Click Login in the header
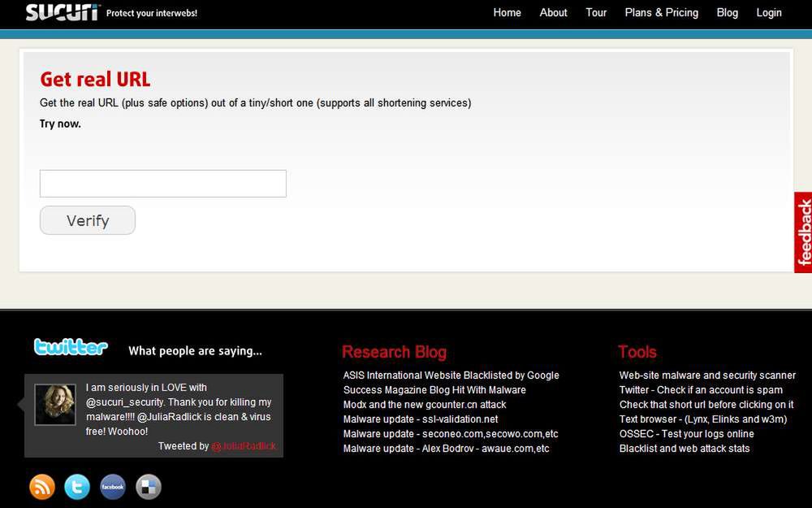This screenshot has width=812, height=508. coord(768,12)
